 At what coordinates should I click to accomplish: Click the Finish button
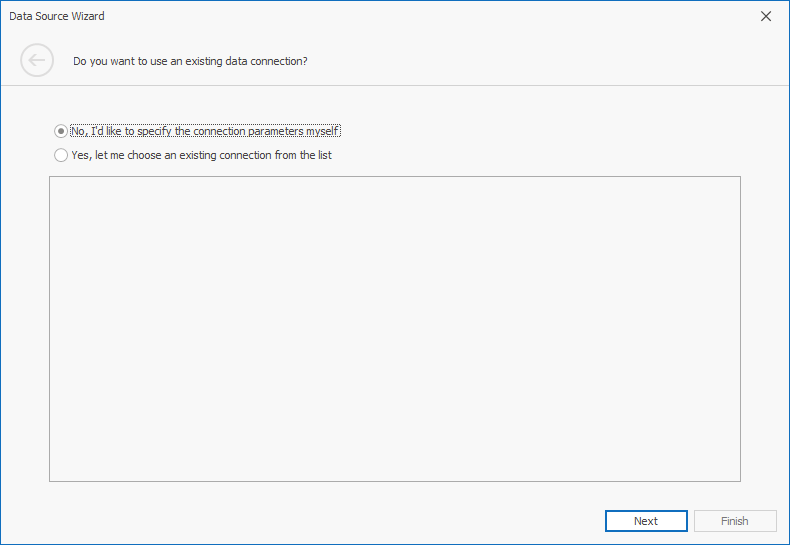coord(735,521)
